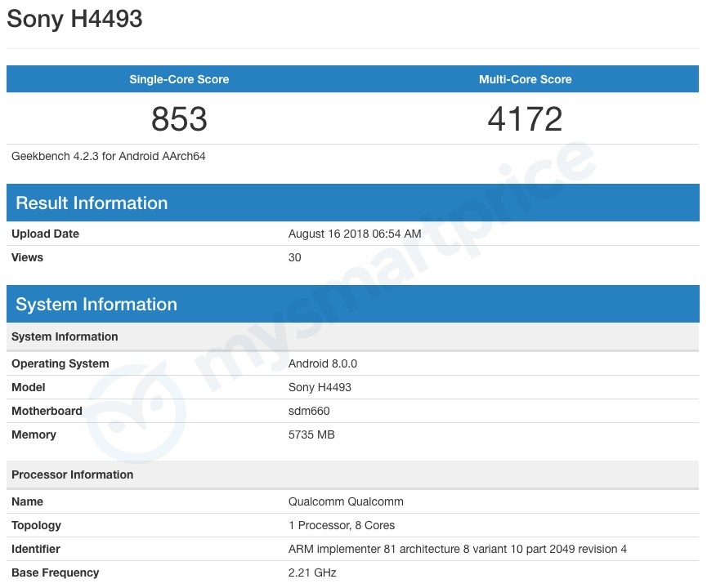Select 'Sony H4493' in the Model row

(x=320, y=388)
